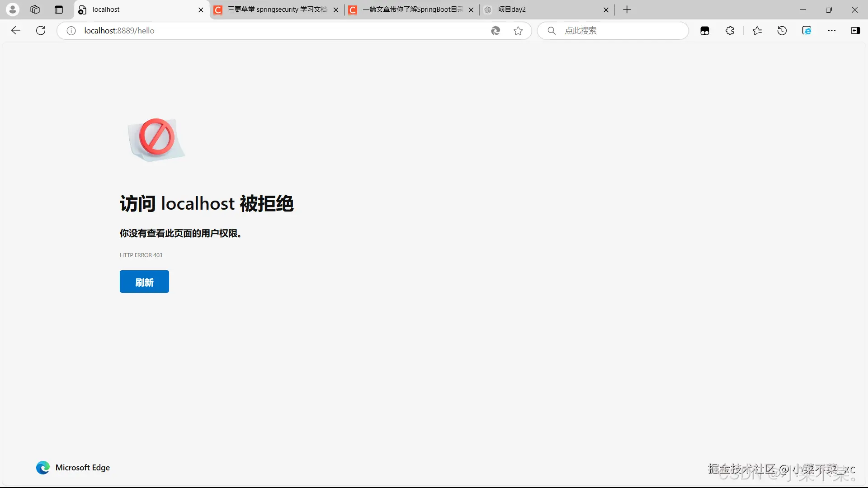Close the SpringBoot article tab
Screen dimensions: 868x488
tap(471, 9)
